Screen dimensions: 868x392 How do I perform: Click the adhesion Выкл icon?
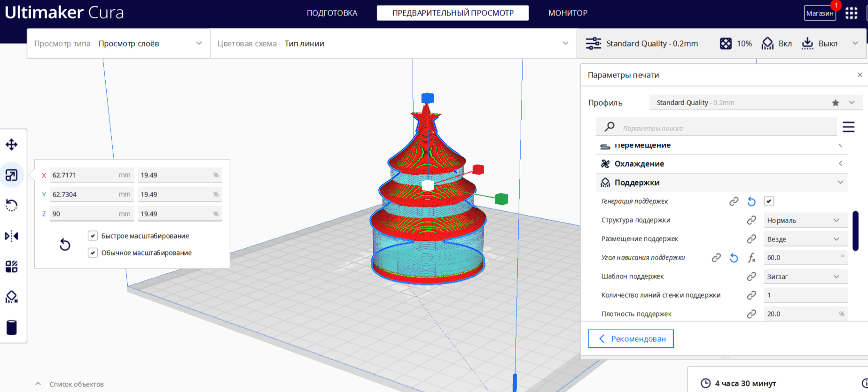[x=807, y=44]
